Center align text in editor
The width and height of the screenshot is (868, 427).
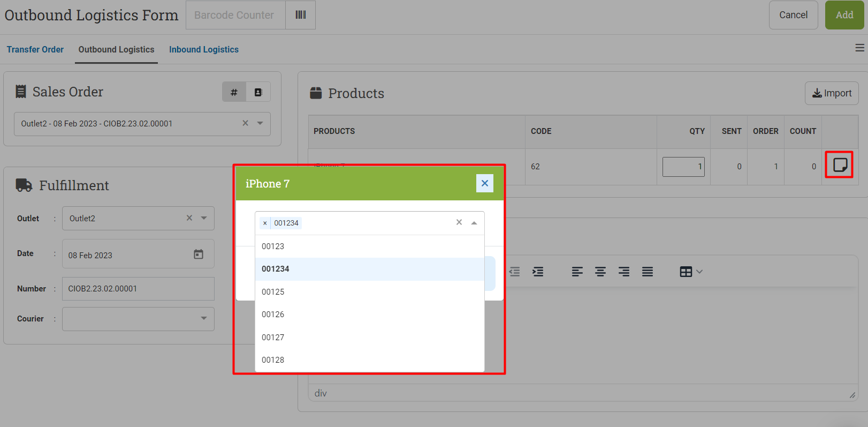[x=600, y=272]
